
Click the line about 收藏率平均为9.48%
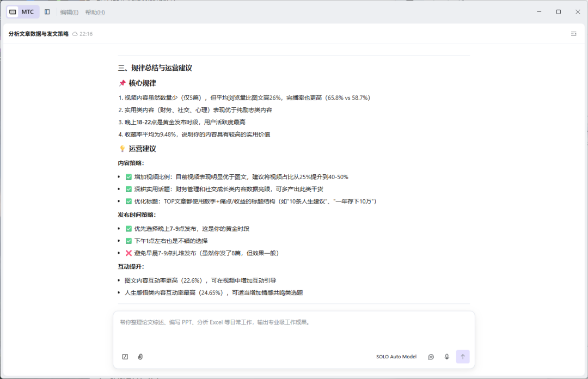194,135
